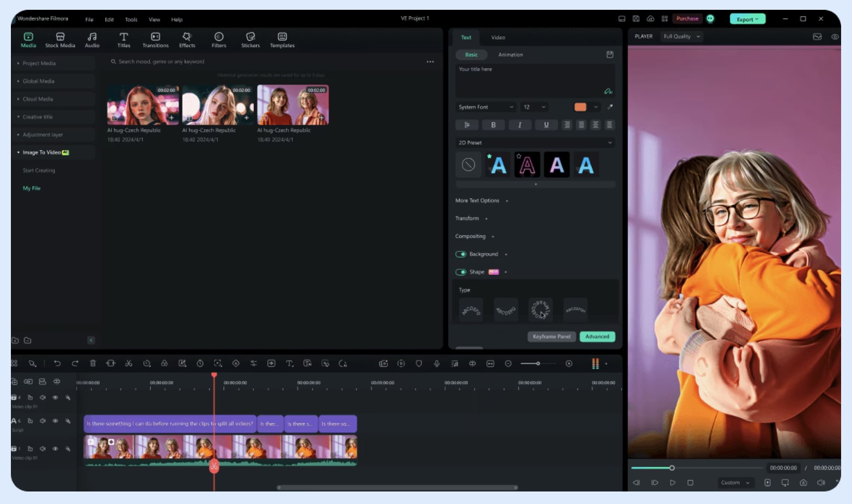This screenshot has height=504, width=852.
Task: Switch to the Animation sub-tab
Action: (x=510, y=55)
